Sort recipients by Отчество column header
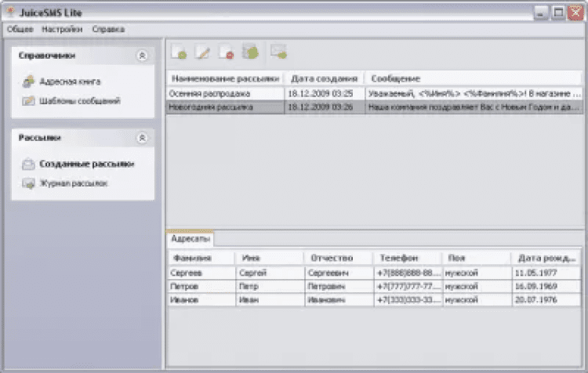The image size is (588, 373). (x=339, y=258)
